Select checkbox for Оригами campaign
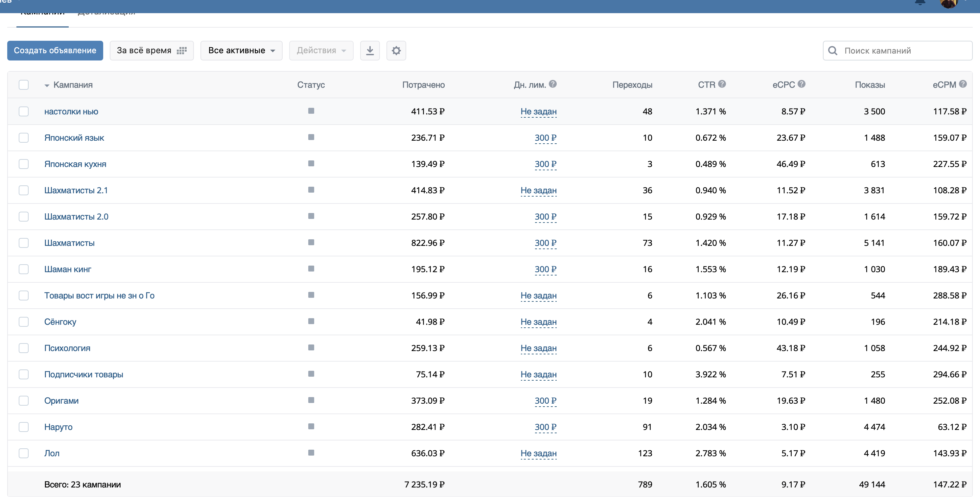This screenshot has width=980, height=497. [24, 400]
